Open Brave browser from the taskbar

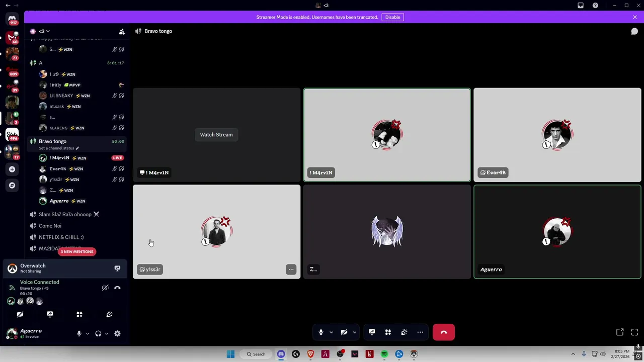[x=310, y=354]
